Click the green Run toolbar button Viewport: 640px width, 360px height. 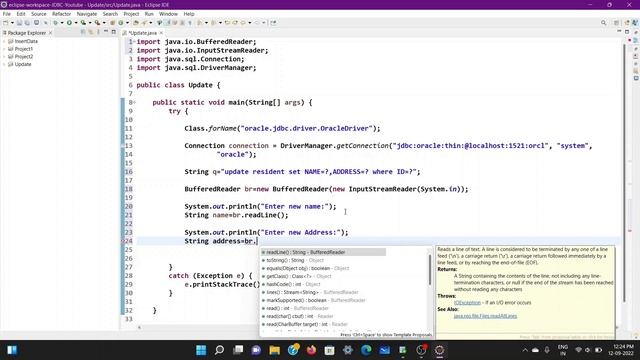click(x=69, y=23)
